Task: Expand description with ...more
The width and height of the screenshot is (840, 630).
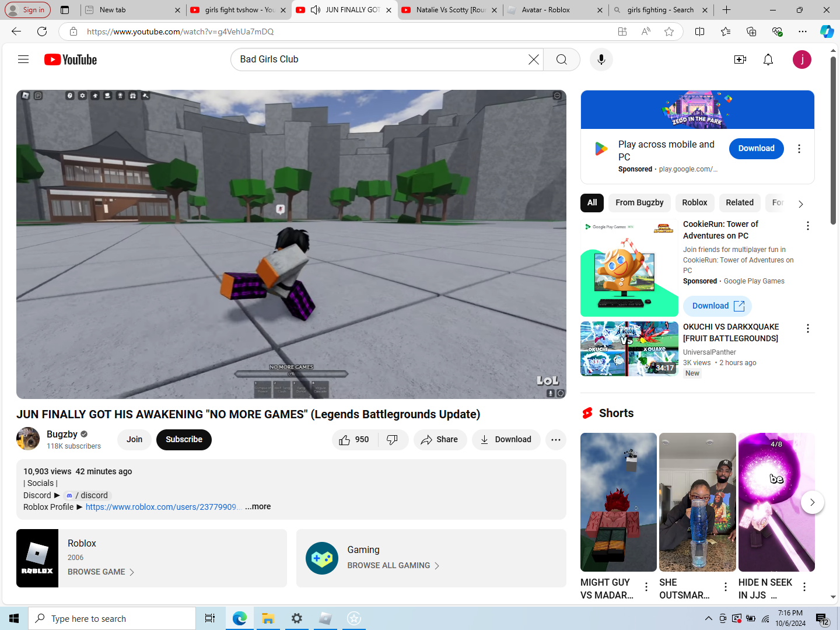Action: [x=258, y=507]
